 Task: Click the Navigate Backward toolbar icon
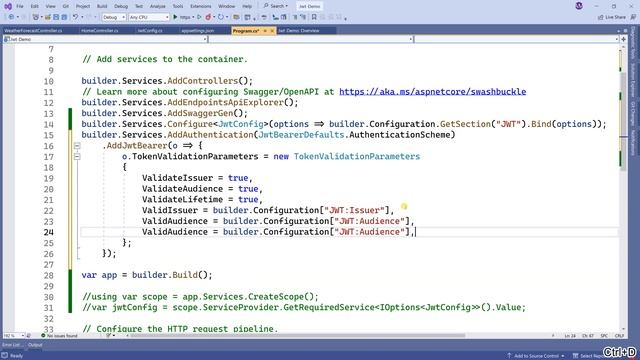point(11,17)
